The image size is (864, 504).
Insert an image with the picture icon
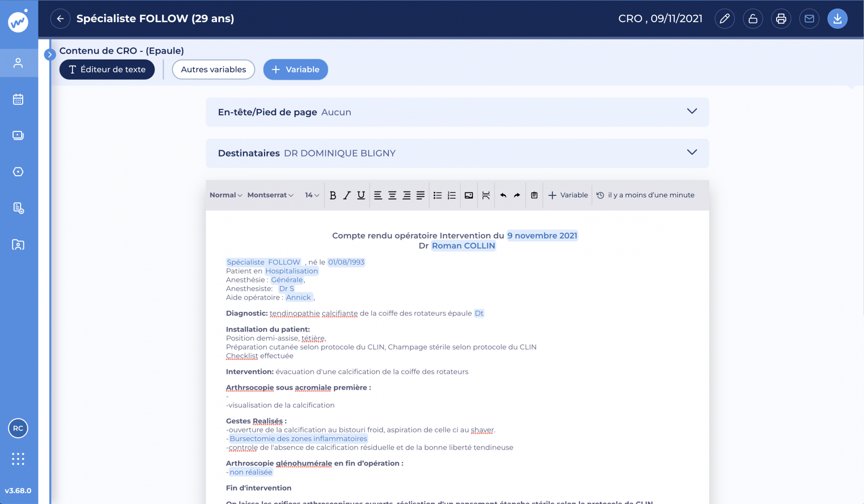click(468, 195)
